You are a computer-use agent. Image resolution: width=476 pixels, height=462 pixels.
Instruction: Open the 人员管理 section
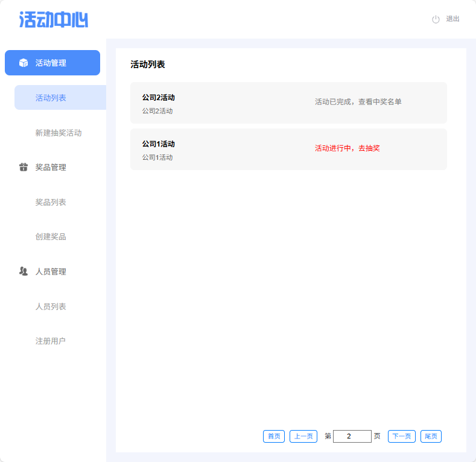[x=51, y=271]
